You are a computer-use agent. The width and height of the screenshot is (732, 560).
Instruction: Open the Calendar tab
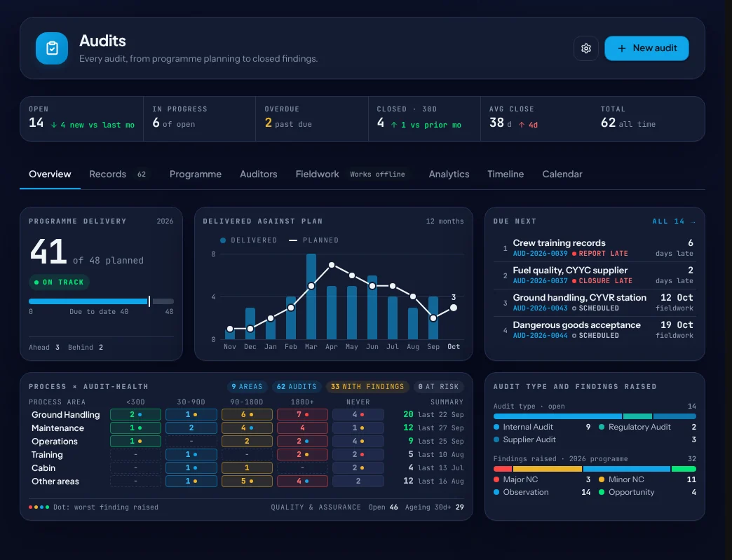[562, 174]
